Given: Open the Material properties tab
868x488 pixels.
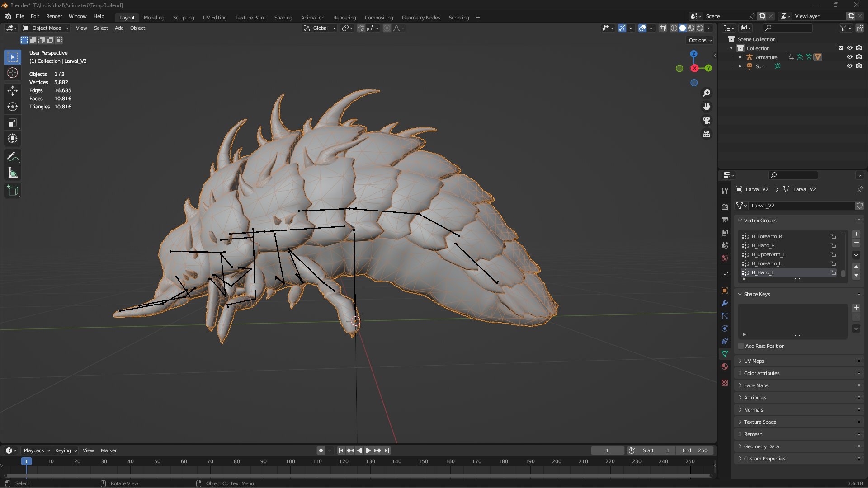Looking at the screenshot, I should 725,366.
